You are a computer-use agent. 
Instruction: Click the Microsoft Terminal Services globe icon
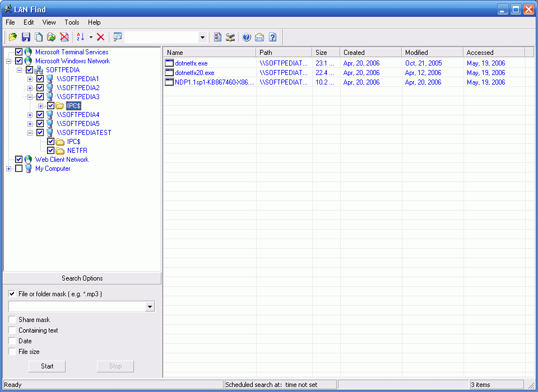click(28, 52)
